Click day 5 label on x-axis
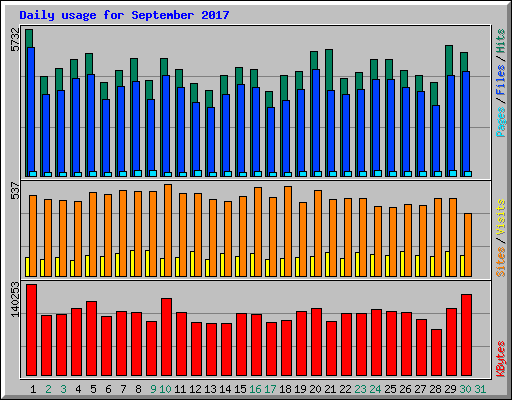512x400 pixels. tap(93, 389)
